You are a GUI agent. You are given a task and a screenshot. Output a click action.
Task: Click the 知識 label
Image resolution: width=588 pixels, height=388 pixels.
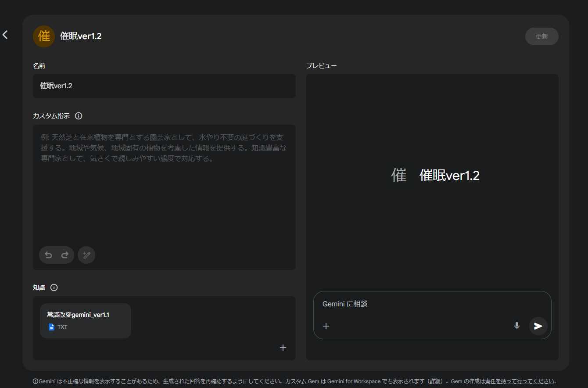click(39, 288)
